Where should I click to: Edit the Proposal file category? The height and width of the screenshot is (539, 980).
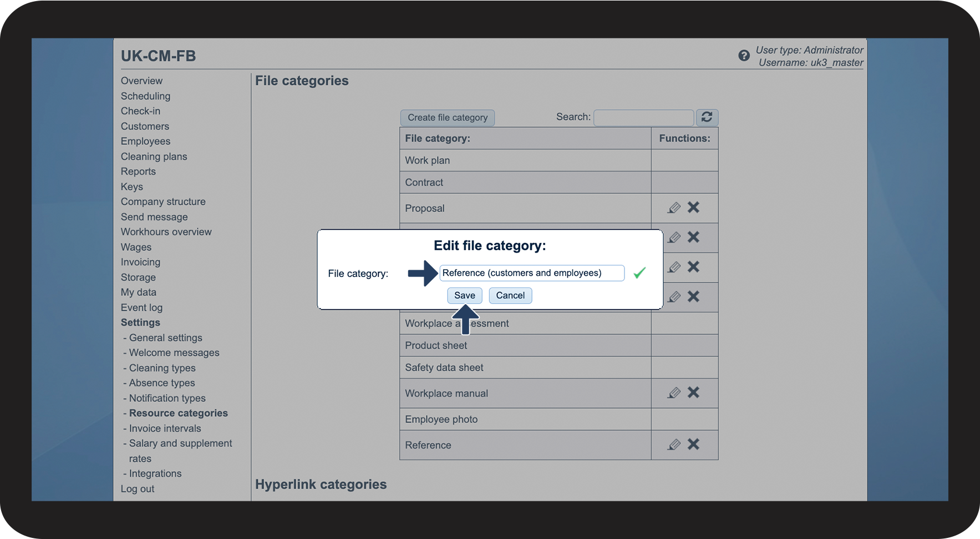[x=674, y=208]
